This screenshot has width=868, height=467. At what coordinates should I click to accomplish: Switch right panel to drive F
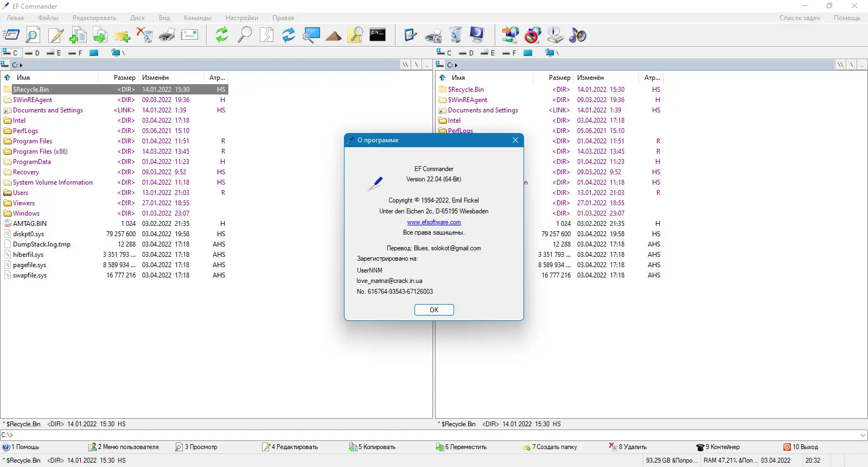[x=510, y=53]
